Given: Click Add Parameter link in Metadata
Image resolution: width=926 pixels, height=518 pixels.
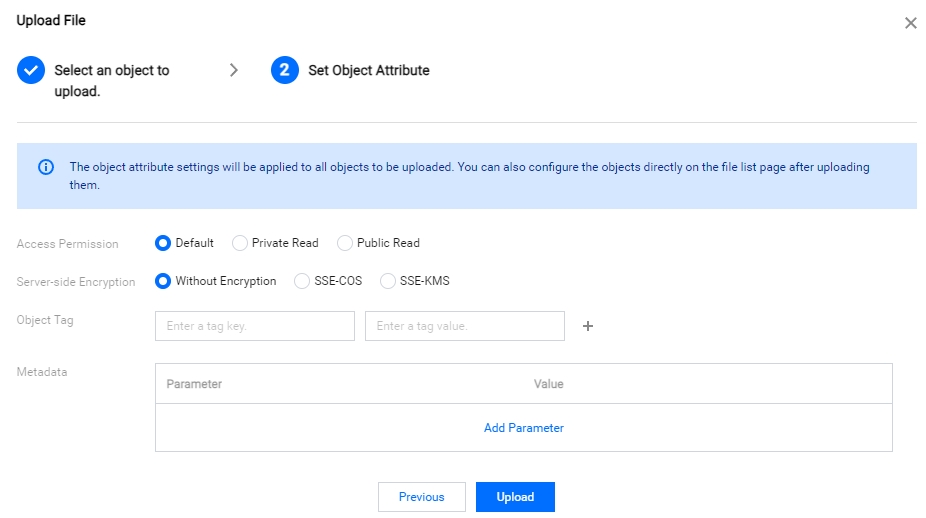Looking at the screenshot, I should pyautogui.click(x=524, y=428).
